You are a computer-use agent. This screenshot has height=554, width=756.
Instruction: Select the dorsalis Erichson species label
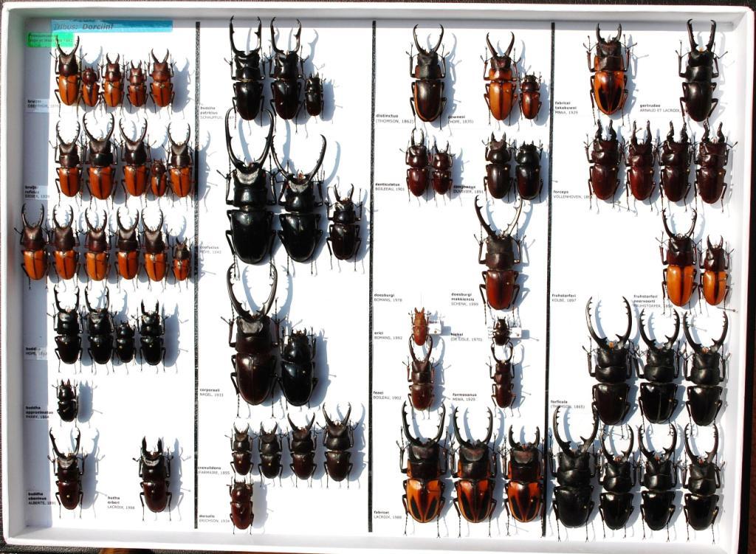coord(212,518)
